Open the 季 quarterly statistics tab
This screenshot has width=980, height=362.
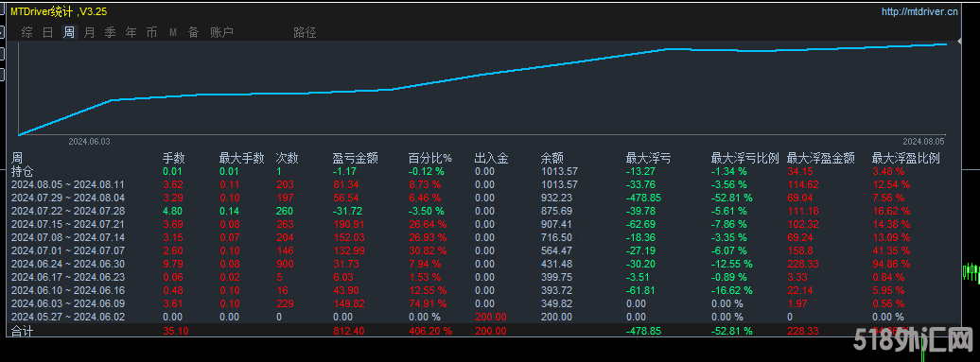pyautogui.click(x=110, y=32)
